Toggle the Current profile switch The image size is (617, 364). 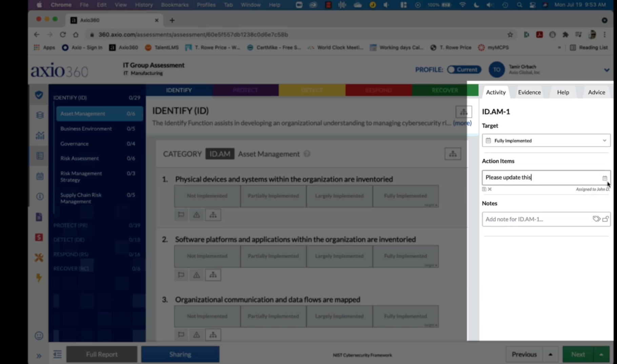pos(464,69)
